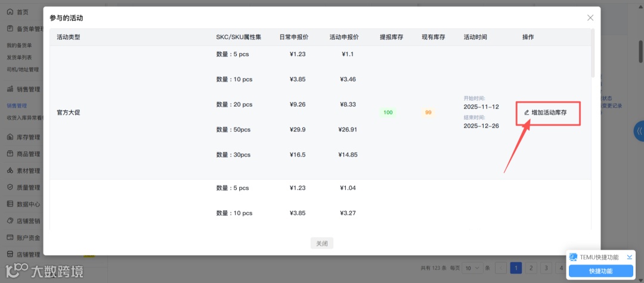The width and height of the screenshot is (644, 283).
Task: Click the 活动申报价 column header
Action: click(x=344, y=37)
